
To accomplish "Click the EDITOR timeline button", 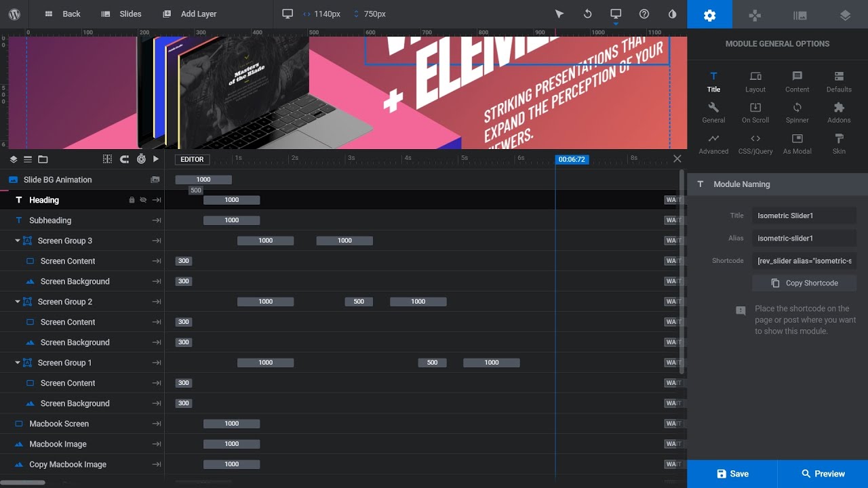I will 192,159.
